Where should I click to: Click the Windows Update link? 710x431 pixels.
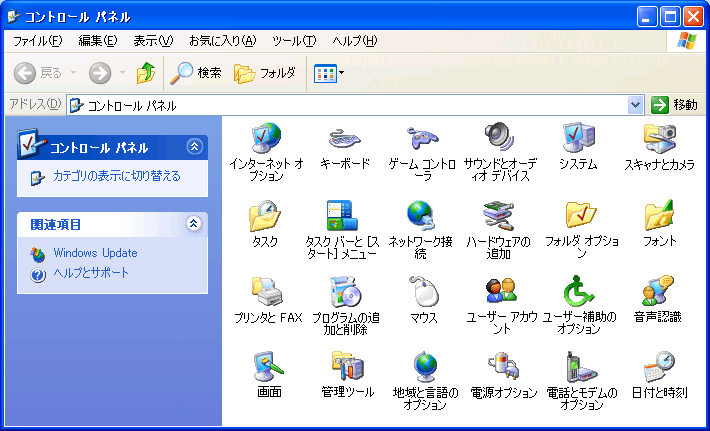pos(95,253)
